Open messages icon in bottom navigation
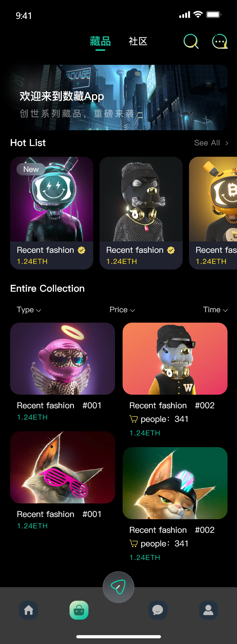The width and height of the screenshot is (237, 644). [x=158, y=610]
